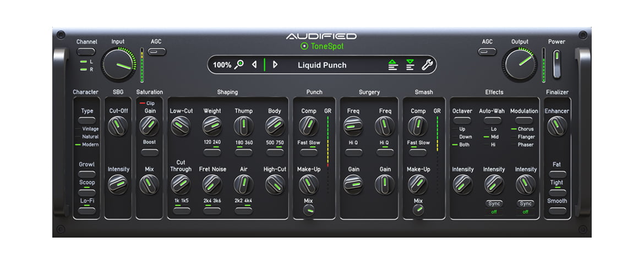Open settings with the wrench icon

(x=427, y=64)
